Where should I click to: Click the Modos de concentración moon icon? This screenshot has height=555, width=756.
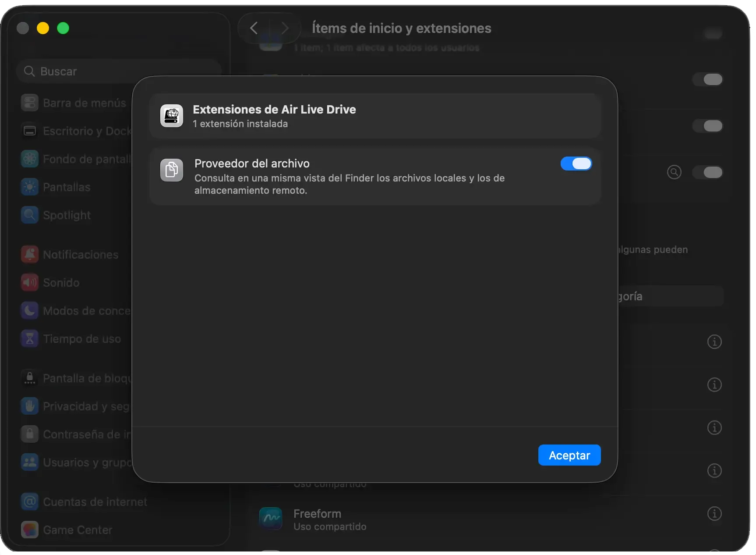click(30, 310)
